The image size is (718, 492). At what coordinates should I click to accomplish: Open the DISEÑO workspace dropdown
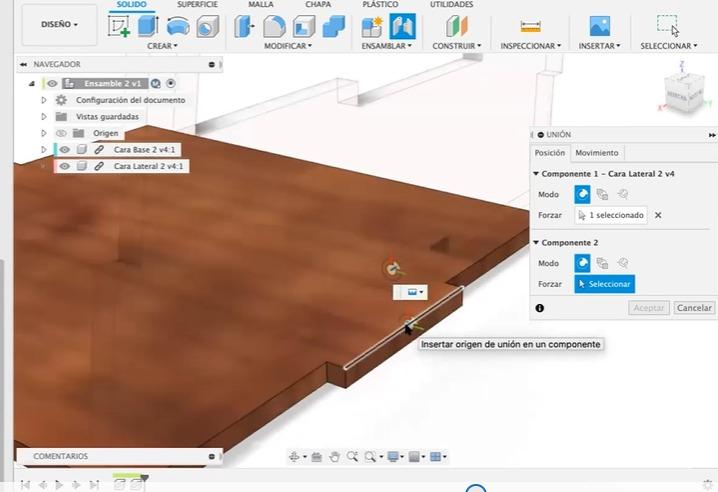(60, 24)
